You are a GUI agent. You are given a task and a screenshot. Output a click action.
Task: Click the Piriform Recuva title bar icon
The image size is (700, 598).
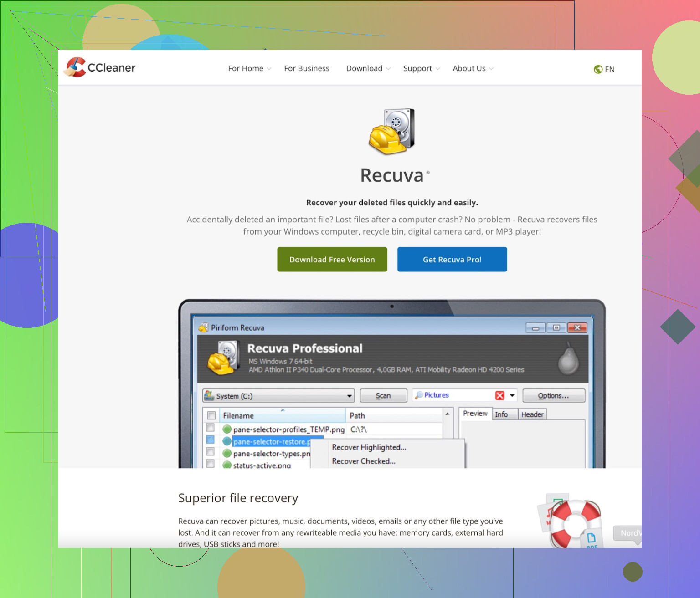pyautogui.click(x=203, y=327)
